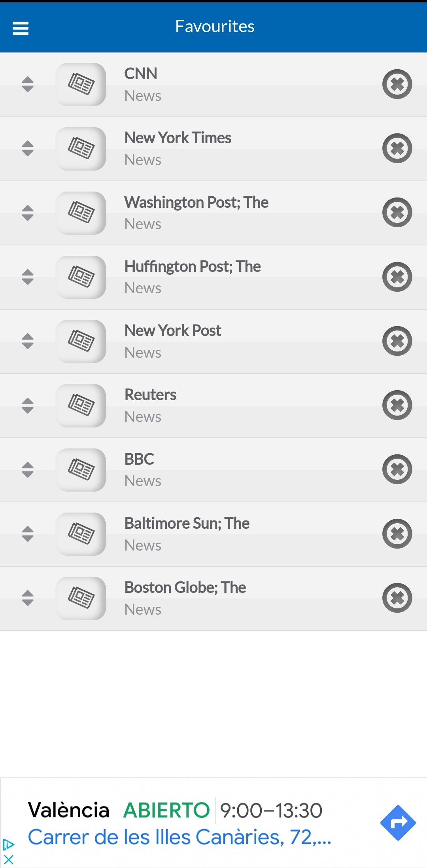The width and height of the screenshot is (427, 868).
Task: Tap the reorder arrows beside Huffington Post
Action: click(x=28, y=277)
